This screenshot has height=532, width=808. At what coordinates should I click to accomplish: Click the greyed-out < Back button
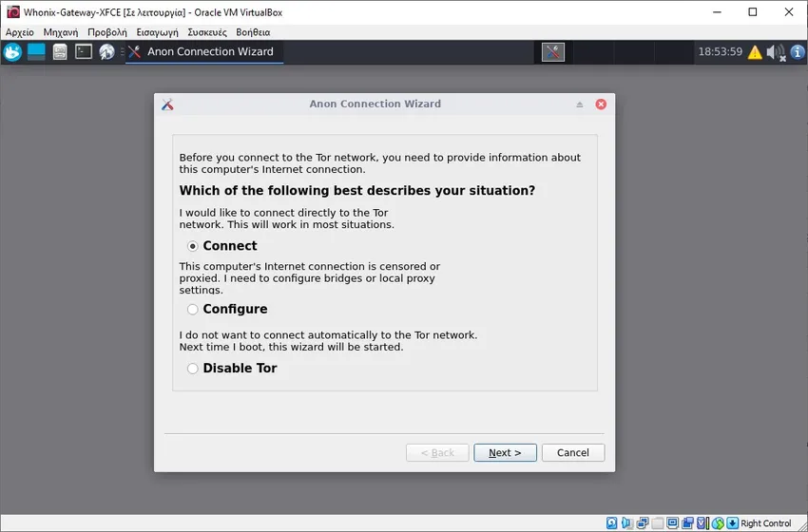[437, 453]
